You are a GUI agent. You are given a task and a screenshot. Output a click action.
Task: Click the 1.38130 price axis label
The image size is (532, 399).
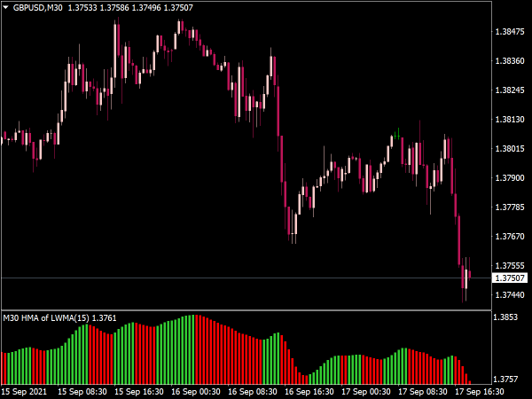510,120
